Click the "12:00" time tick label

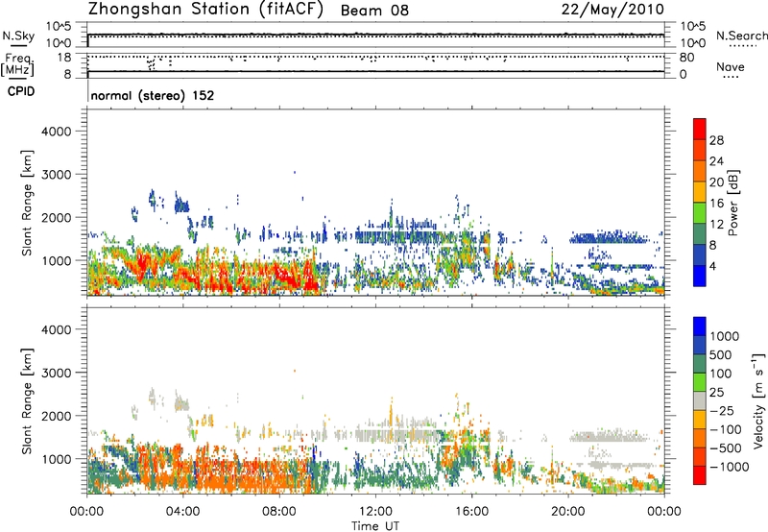[375, 512]
